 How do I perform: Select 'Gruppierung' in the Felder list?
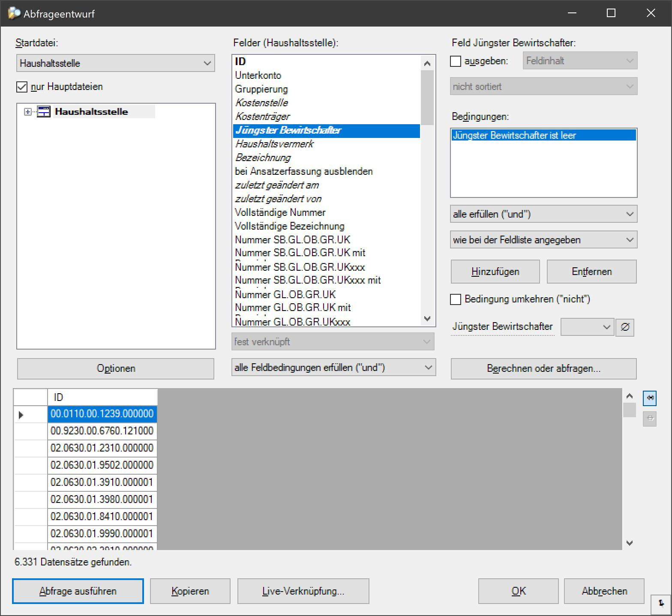[x=327, y=89]
